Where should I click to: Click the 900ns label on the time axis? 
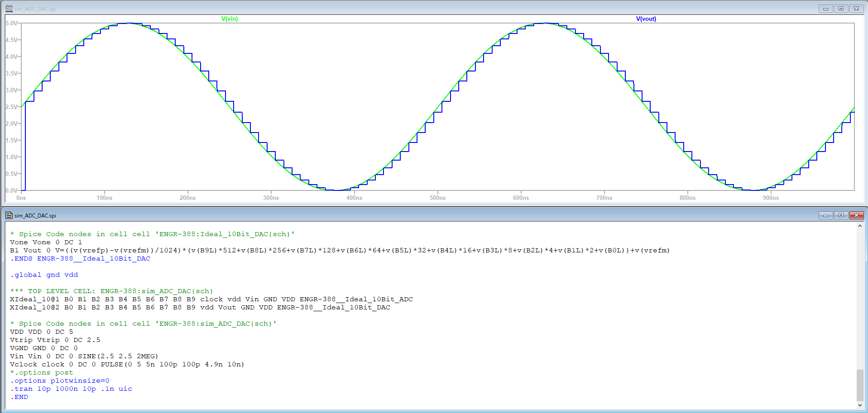point(771,198)
